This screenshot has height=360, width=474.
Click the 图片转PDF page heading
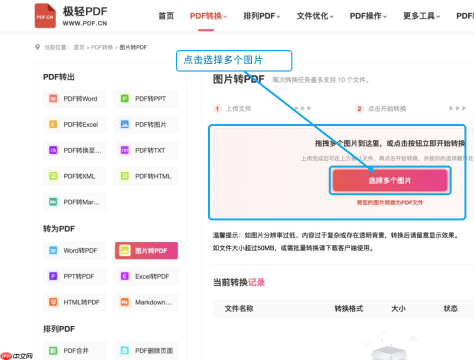(x=239, y=79)
